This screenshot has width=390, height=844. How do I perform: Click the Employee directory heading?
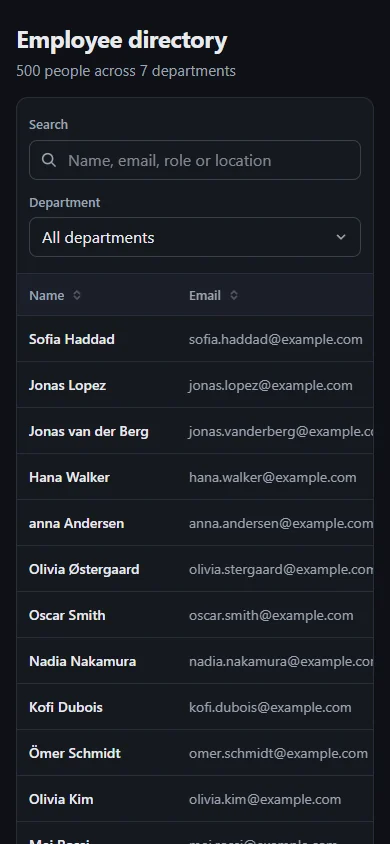pos(122,41)
